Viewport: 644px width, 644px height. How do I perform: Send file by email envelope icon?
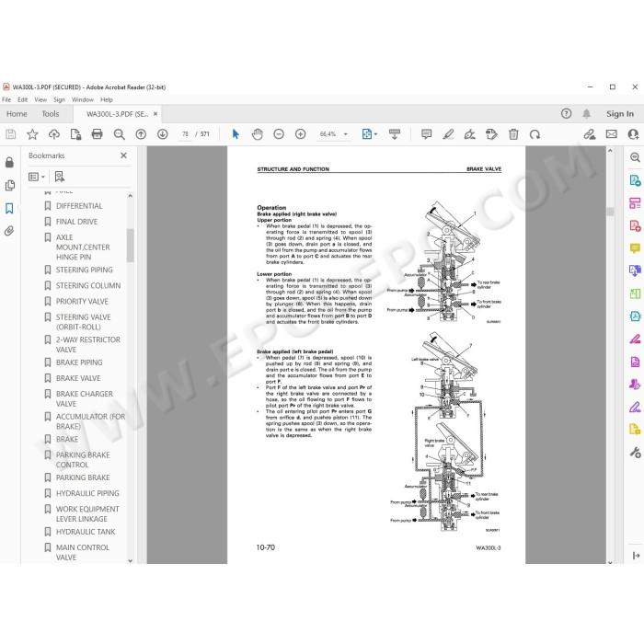pos(611,134)
